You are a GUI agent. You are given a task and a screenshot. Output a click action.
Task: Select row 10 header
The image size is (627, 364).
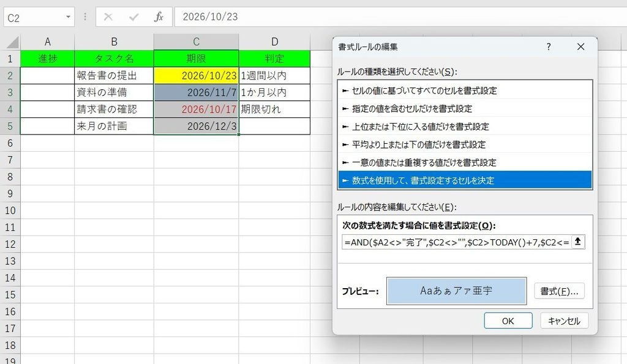click(x=10, y=210)
